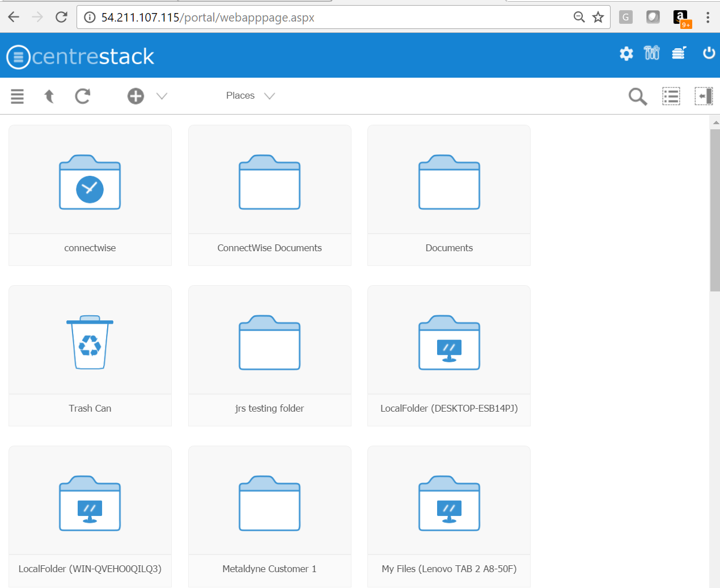Open the storage server icon
The width and height of the screenshot is (720, 588).
pos(679,53)
